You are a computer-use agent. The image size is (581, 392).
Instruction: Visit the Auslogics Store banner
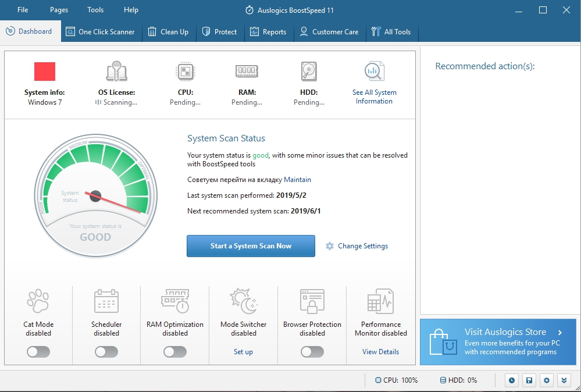click(498, 342)
